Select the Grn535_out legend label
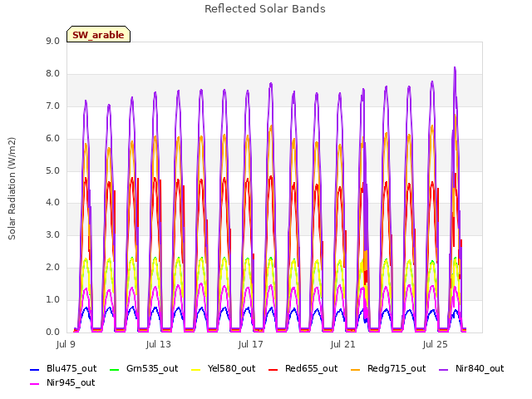 click(x=152, y=369)
